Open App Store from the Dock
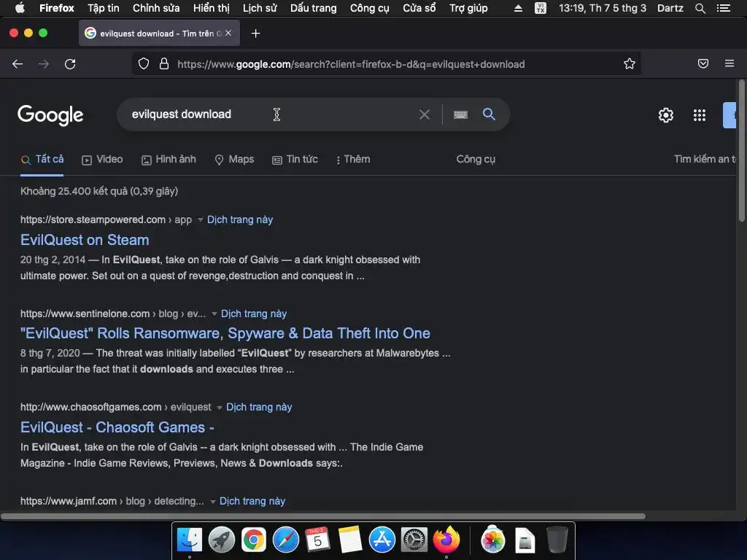 click(x=382, y=540)
